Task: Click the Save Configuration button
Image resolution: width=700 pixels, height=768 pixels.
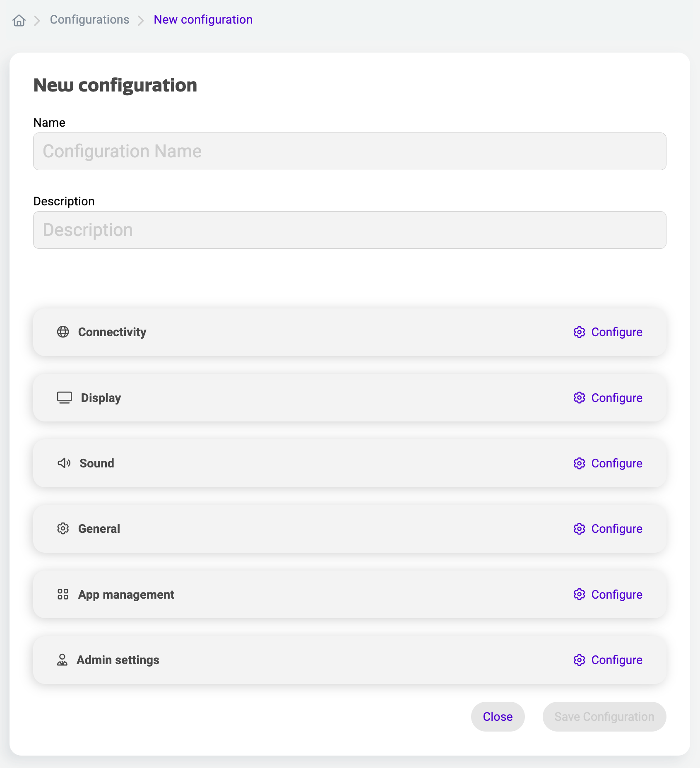Action: (x=604, y=717)
